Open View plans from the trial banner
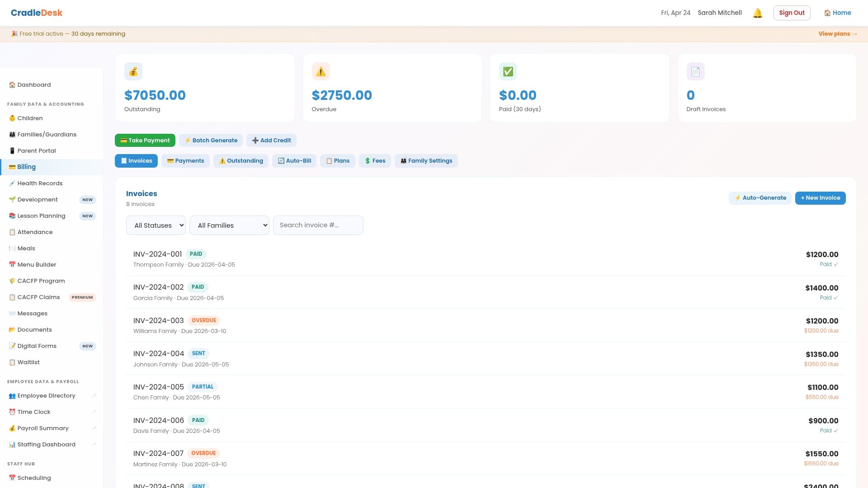This screenshot has height=488, width=868. click(x=838, y=33)
